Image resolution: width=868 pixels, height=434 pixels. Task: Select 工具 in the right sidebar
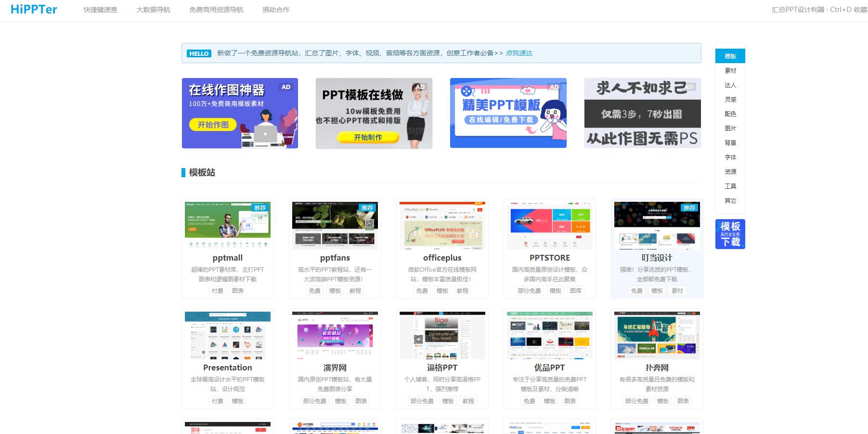coord(730,186)
